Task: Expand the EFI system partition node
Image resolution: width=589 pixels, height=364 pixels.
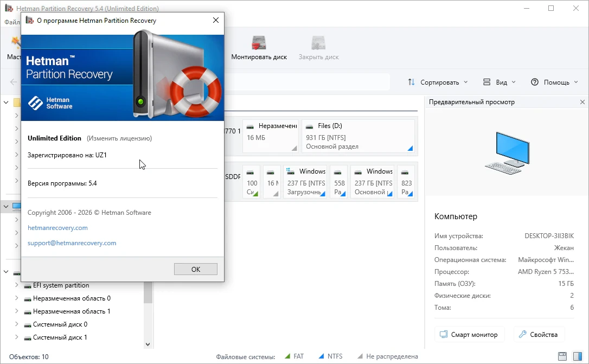Action: [x=16, y=285]
